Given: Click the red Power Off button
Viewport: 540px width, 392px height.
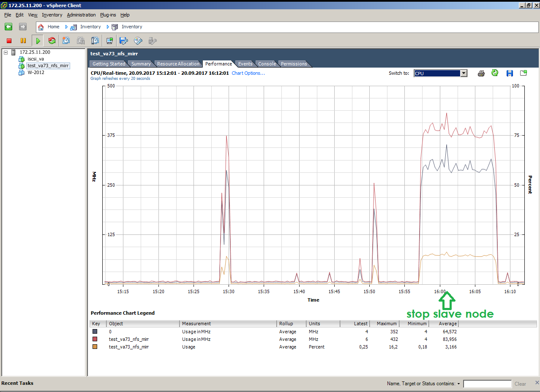Looking at the screenshot, I should coord(9,41).
